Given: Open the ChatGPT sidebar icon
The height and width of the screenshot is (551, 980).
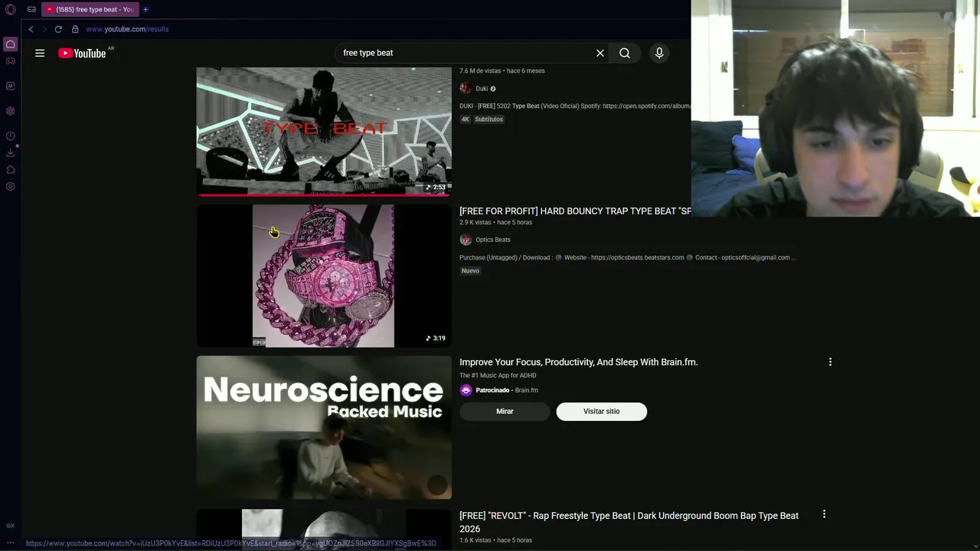Looking at the screenshot, I should pyautogui.click(x=11, y=111).
